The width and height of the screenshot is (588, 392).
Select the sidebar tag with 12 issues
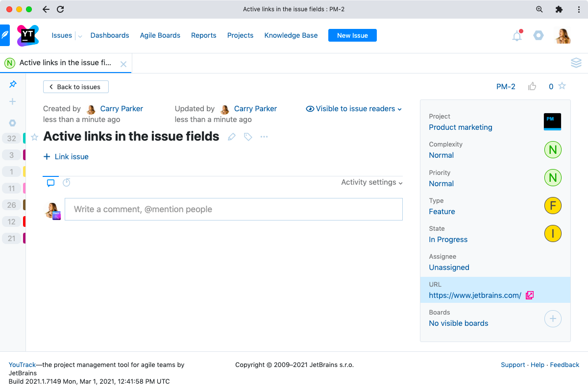point(14,221)
